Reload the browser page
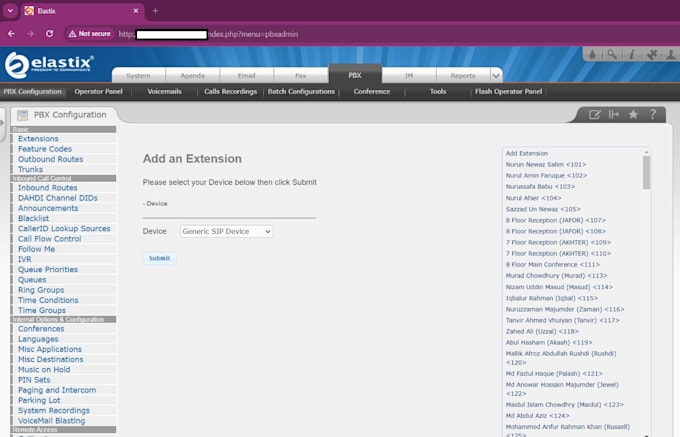 pyautogui.click(x=48, y=33)
